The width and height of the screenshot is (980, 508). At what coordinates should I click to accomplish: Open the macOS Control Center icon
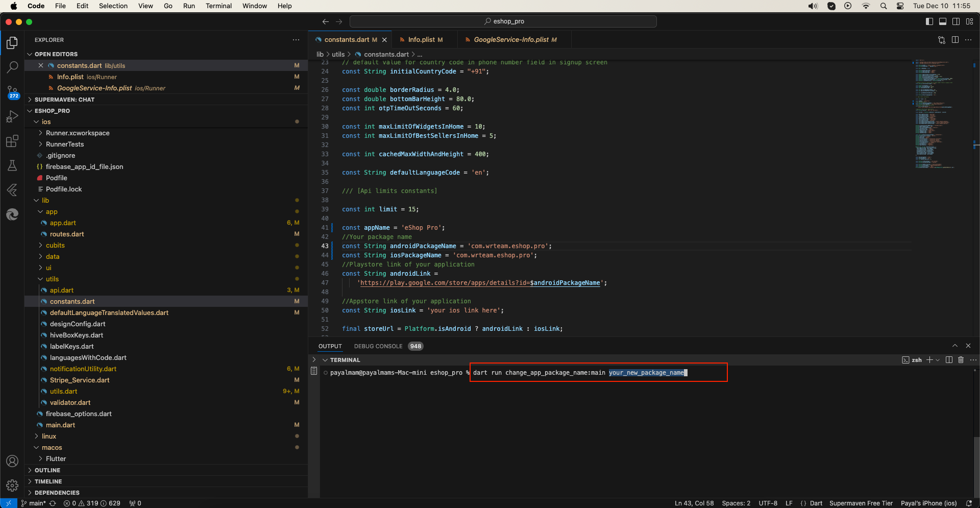click(900, 6)
